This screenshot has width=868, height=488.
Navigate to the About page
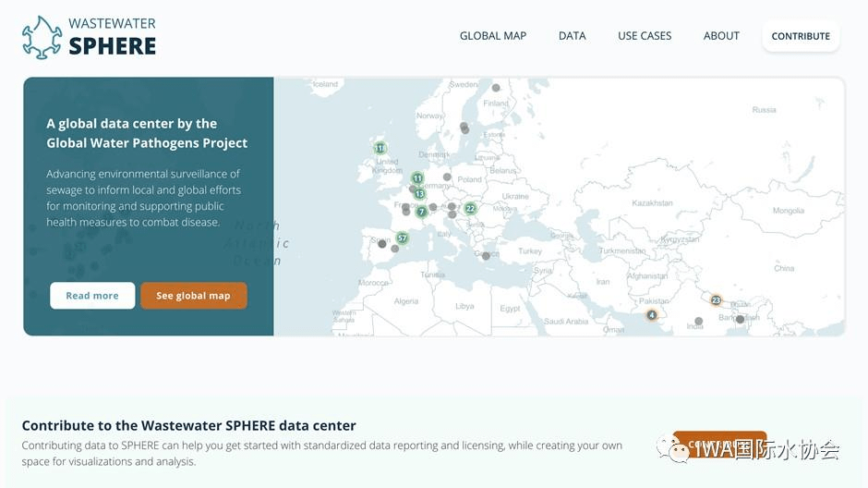click(x=721, y=36)
